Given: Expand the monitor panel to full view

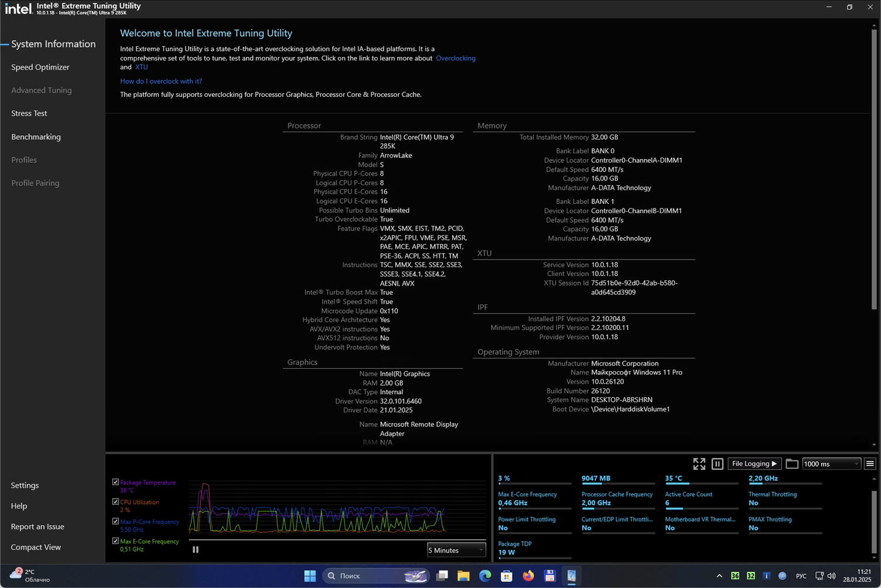Looking at the screenshot, I should click(699, 464).
